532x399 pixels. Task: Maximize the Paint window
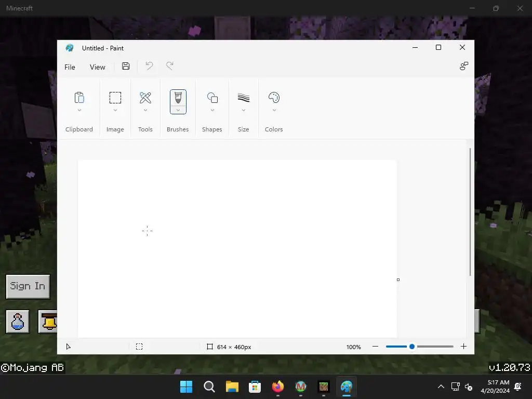(x=438, y=47)
